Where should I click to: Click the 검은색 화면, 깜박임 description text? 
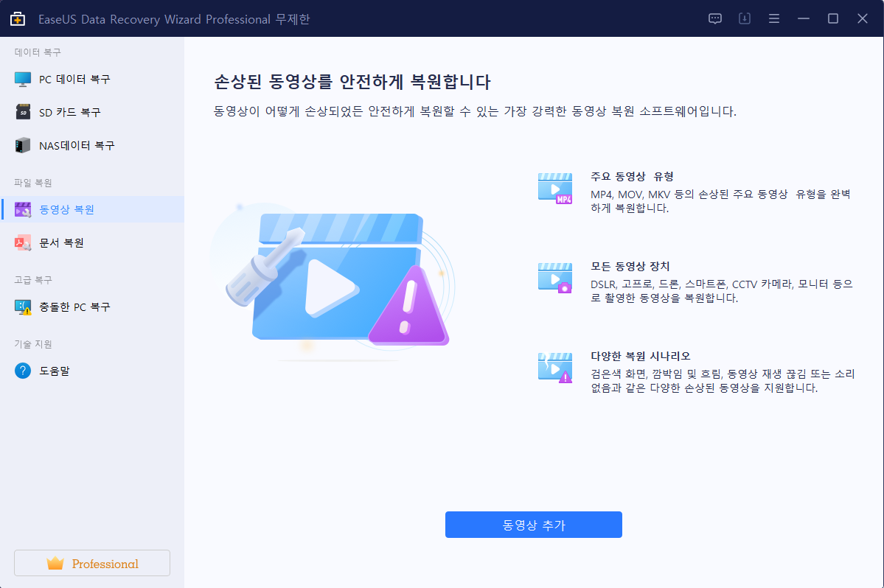click(723, 381)
